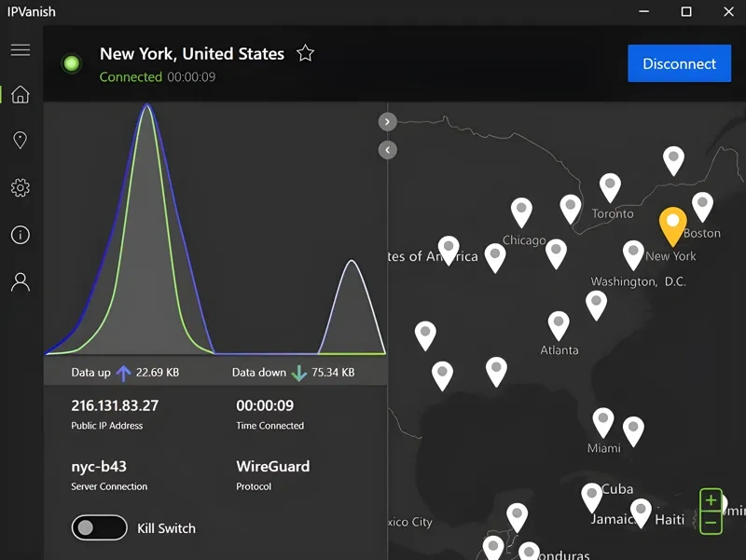Click the New York, United States title
746x560 pixels.
click(x=192, y=54)
